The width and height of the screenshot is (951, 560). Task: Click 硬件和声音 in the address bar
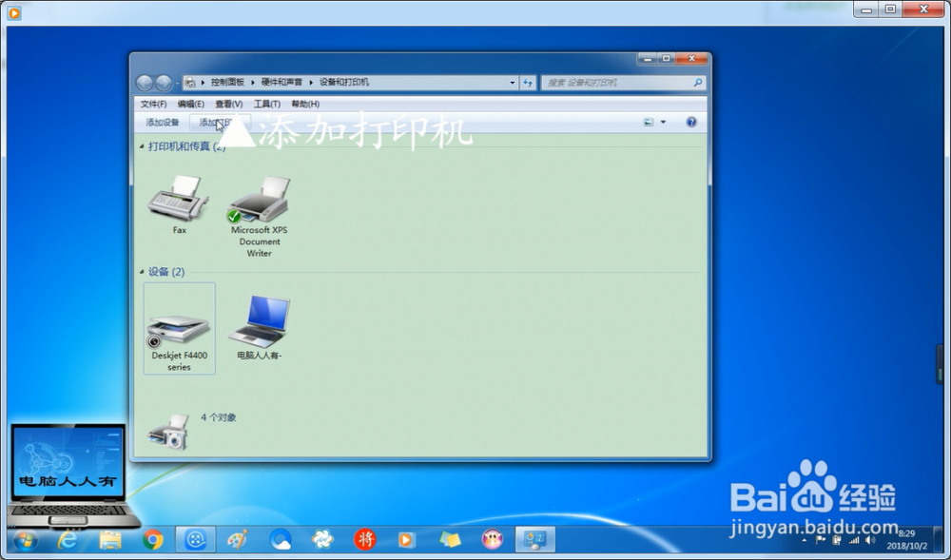coord(281,82)
